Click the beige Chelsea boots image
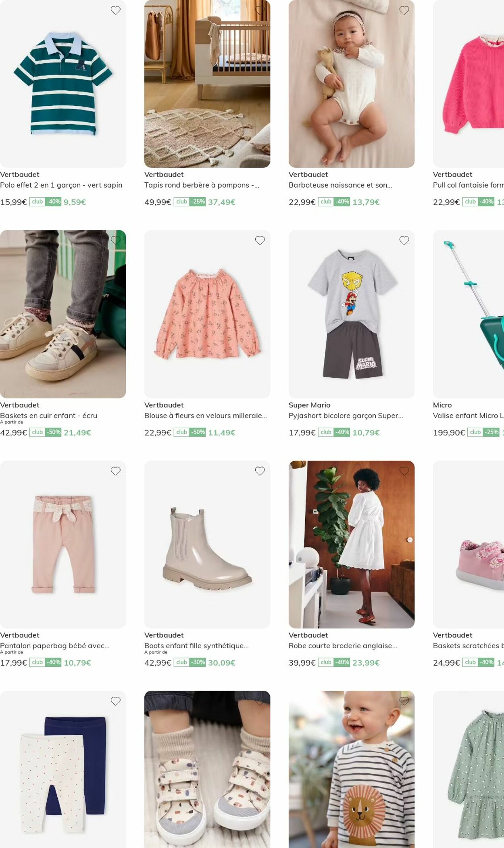Image resolution: width=504 pixels, height=848 pixels. click(207, 544)
